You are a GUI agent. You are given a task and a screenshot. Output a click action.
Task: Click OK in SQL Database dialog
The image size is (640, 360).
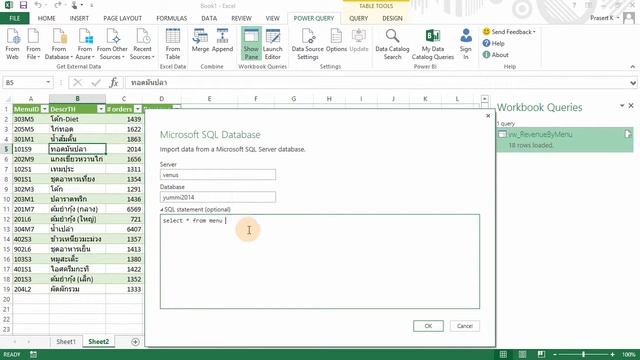tap(428, 326)
